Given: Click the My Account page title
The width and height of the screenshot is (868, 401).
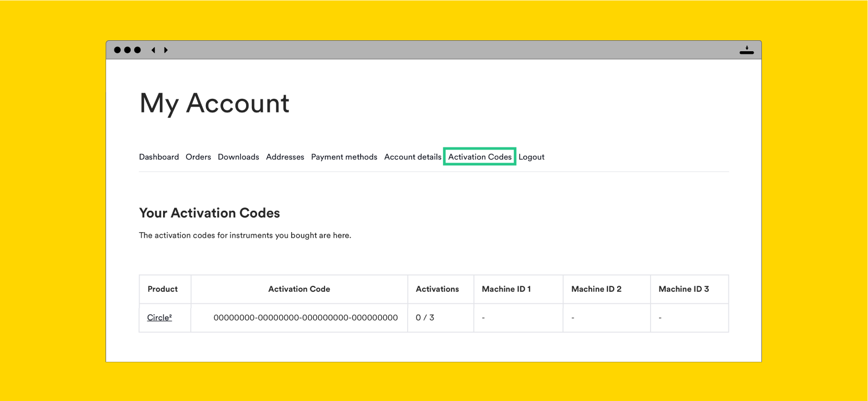Looking at the screenshot, I should click(x=214, y=104).
